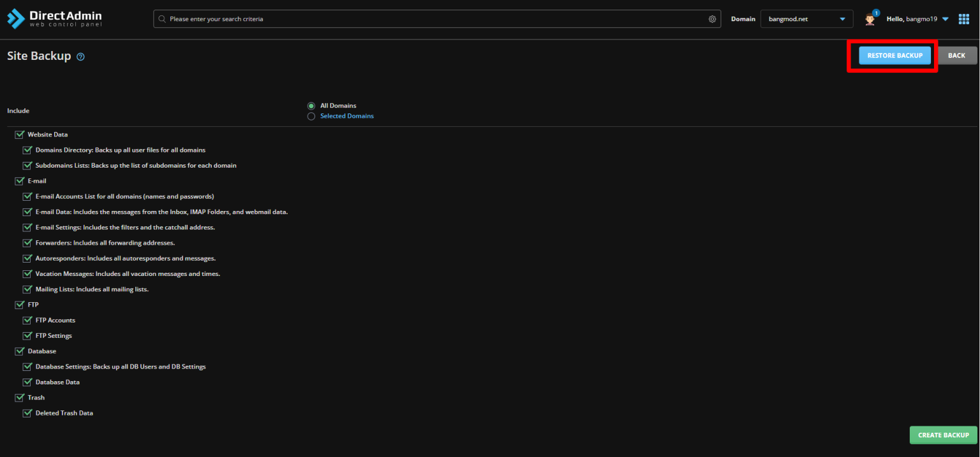Uncheck the Deleted Trash Data checkbox

tap(27, 413)
